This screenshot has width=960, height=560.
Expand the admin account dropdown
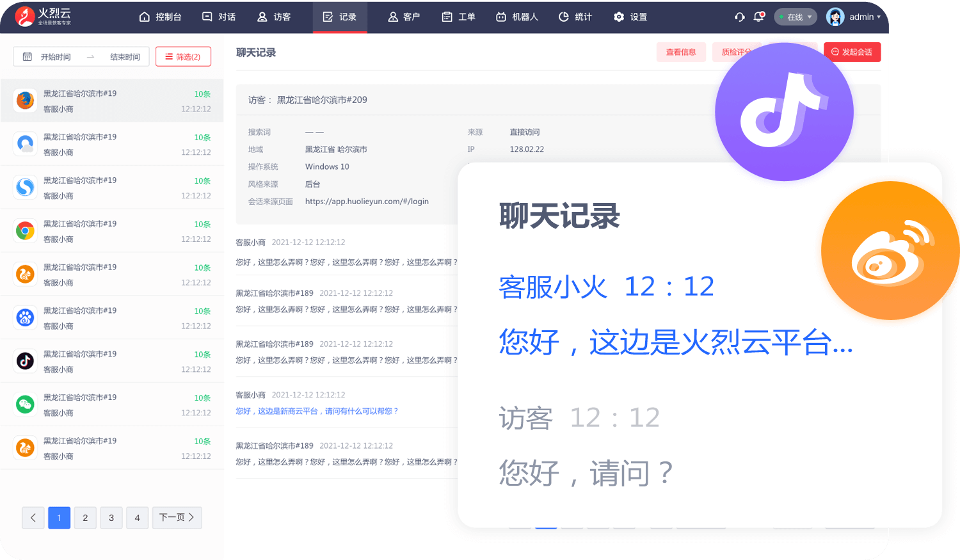pyautogui.click(x=865, y=17)
